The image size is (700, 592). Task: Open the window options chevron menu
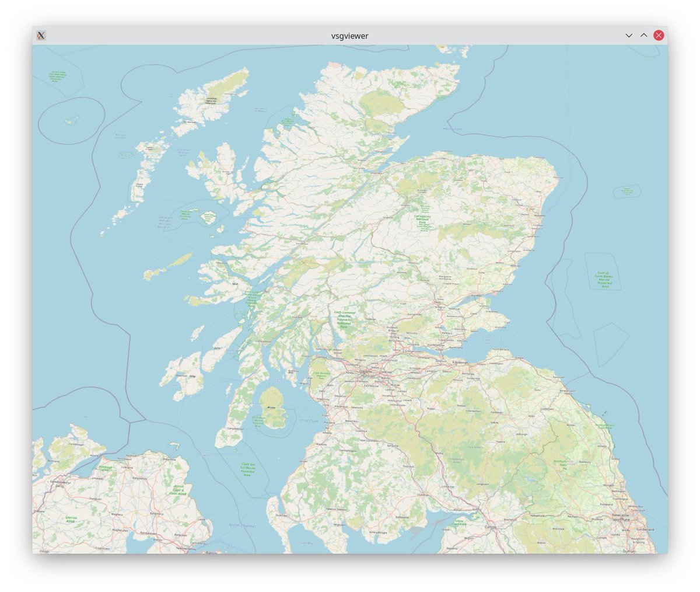tap(628, 36)
